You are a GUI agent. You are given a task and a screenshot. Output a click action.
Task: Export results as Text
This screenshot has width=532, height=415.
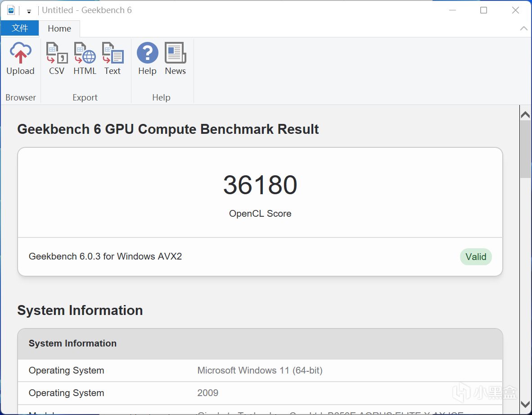click(113, 59)
